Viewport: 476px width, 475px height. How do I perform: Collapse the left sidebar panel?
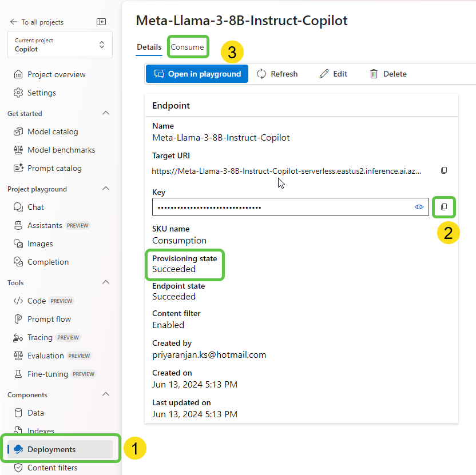pos(101,22)
